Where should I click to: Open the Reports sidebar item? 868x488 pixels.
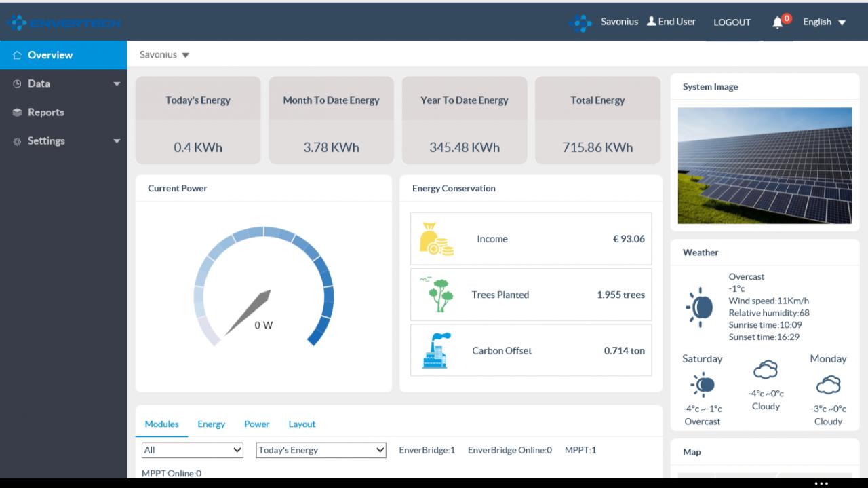63,113
